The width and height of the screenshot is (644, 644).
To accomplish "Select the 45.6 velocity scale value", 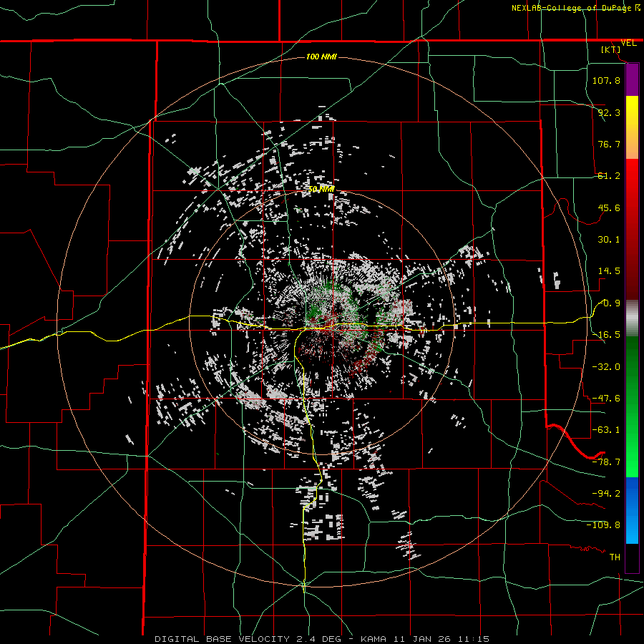I will pyautogui.click(x=609, y=208).
